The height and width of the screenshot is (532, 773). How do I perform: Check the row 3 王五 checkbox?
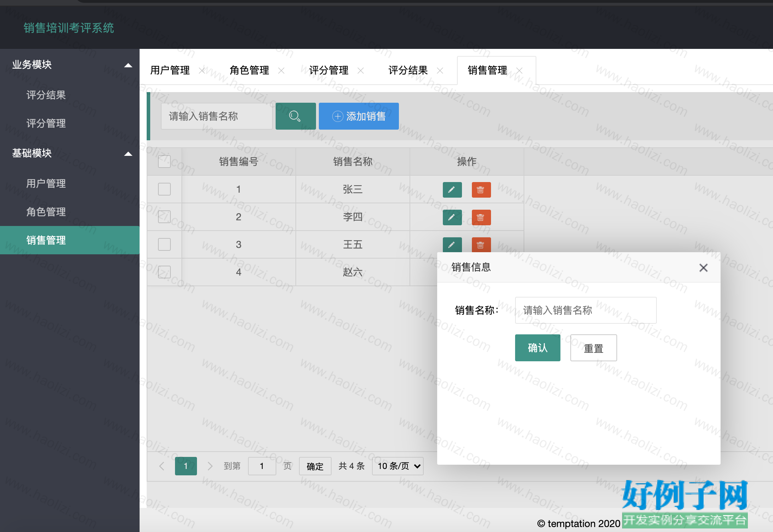point(164,244)
